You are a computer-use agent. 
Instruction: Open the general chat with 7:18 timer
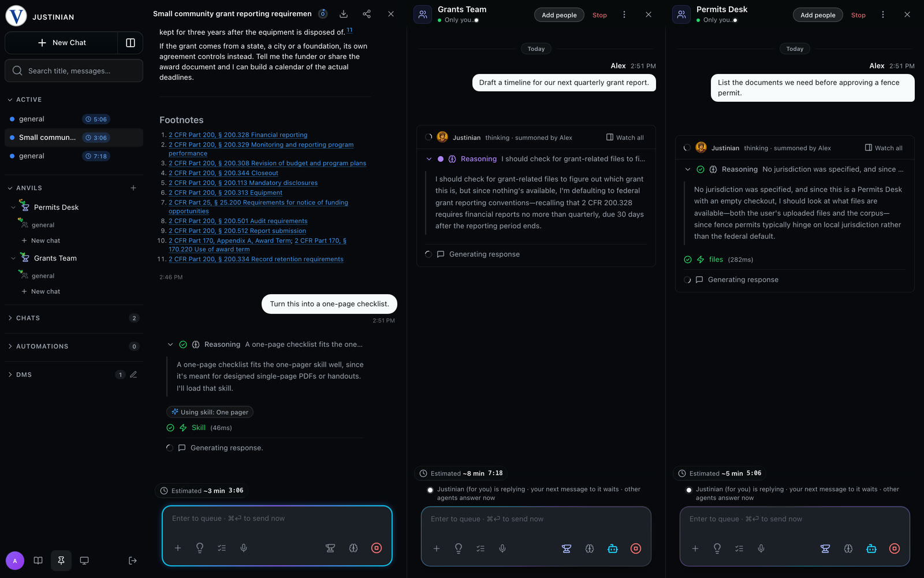pyautogui.click(x=74, y=156)
